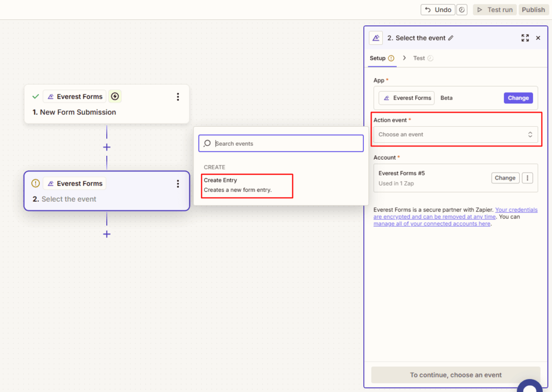Click Change button for the account
552x392 pixels.
click(x=505, y=178)
